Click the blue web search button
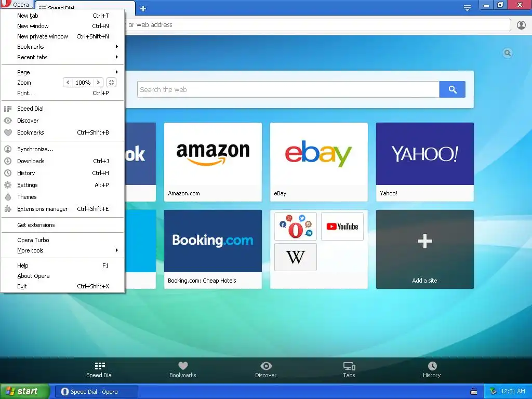Image resolution: width=532 pixels, height=399 pixels. point(453,89)
